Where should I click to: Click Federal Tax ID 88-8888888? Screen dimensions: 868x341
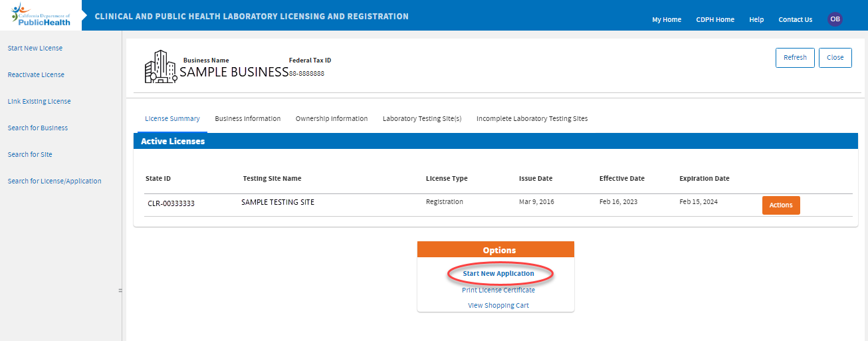coord(306,73)
